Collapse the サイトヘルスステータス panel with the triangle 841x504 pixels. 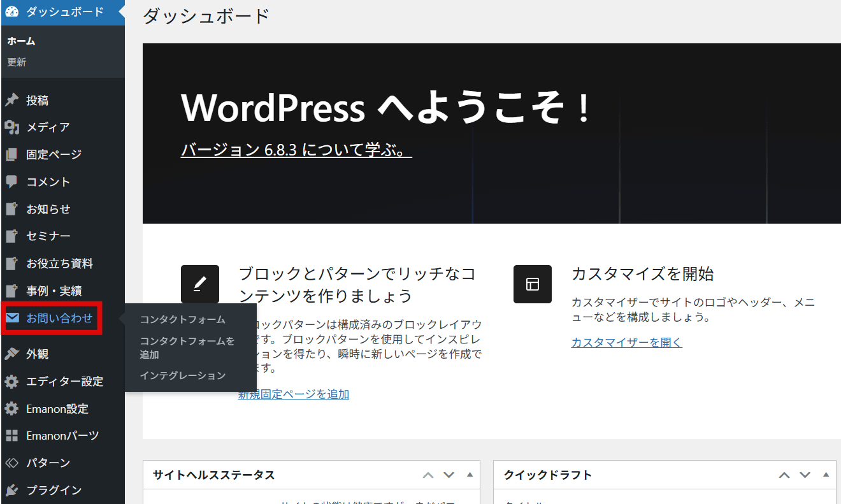pyautogui.click(x=470, y=475)
